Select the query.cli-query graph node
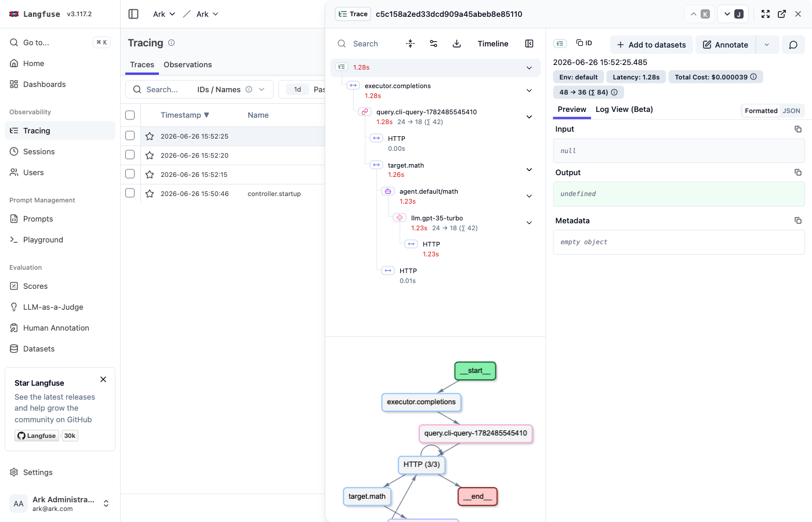The image size is (812, 522). click(476, 433)
